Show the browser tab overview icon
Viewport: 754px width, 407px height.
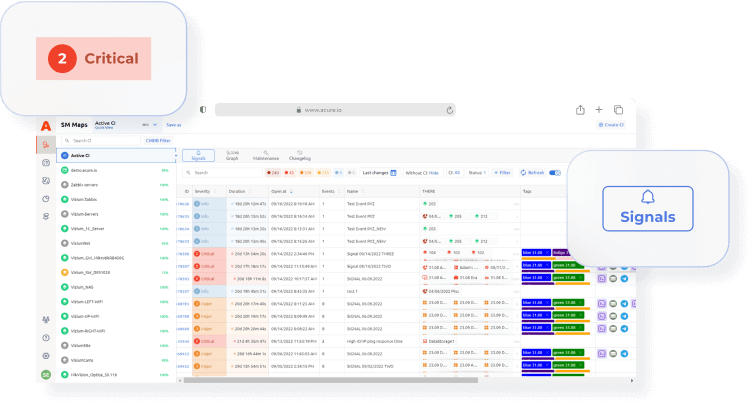tap(618, 110)
